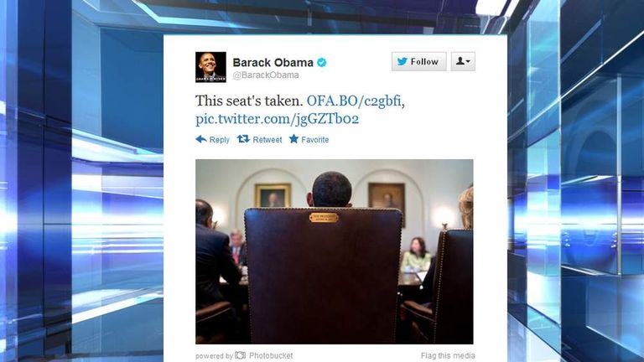Open the attached cabinet room chair photo
The height and width of the screenshot is (362, 644).
(335, 251)
